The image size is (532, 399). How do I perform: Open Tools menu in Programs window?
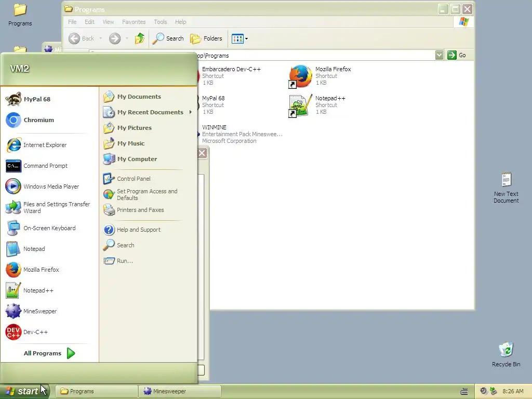pos(161,22)
